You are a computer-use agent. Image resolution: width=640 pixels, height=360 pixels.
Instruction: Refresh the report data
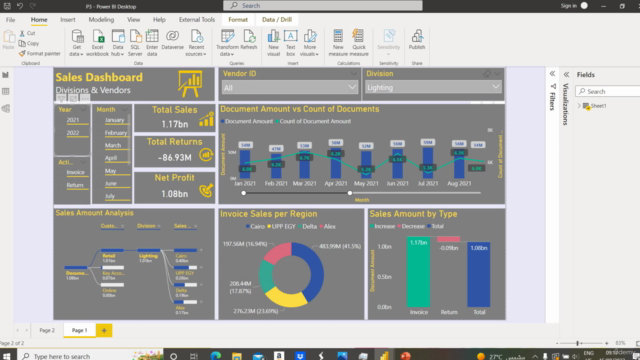pos(249,40)
